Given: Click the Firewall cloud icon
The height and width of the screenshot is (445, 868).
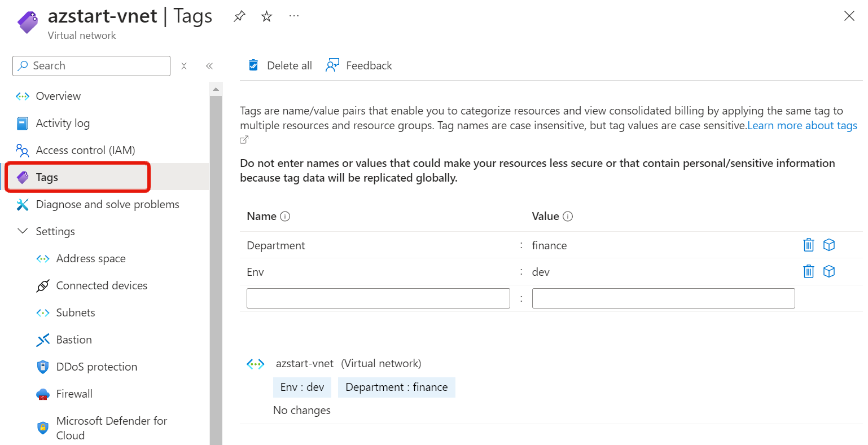Looking at the screenshot, I should tap(43, 394).
